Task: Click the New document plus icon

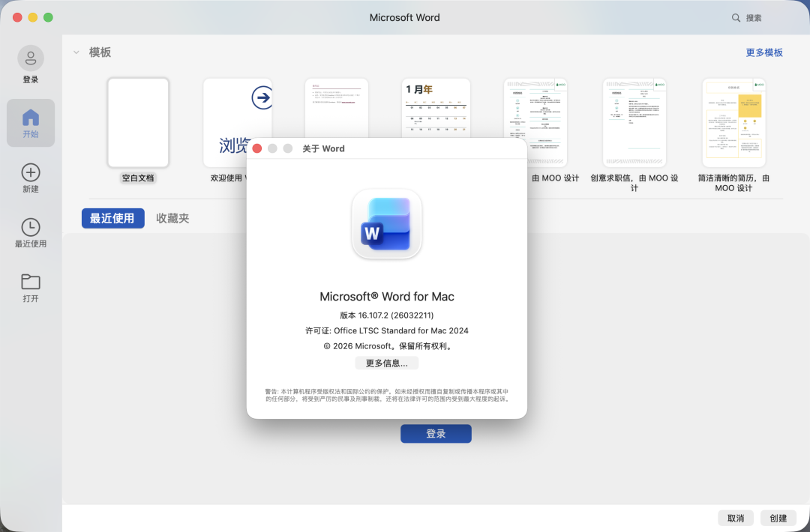Action: pos(31,173)
